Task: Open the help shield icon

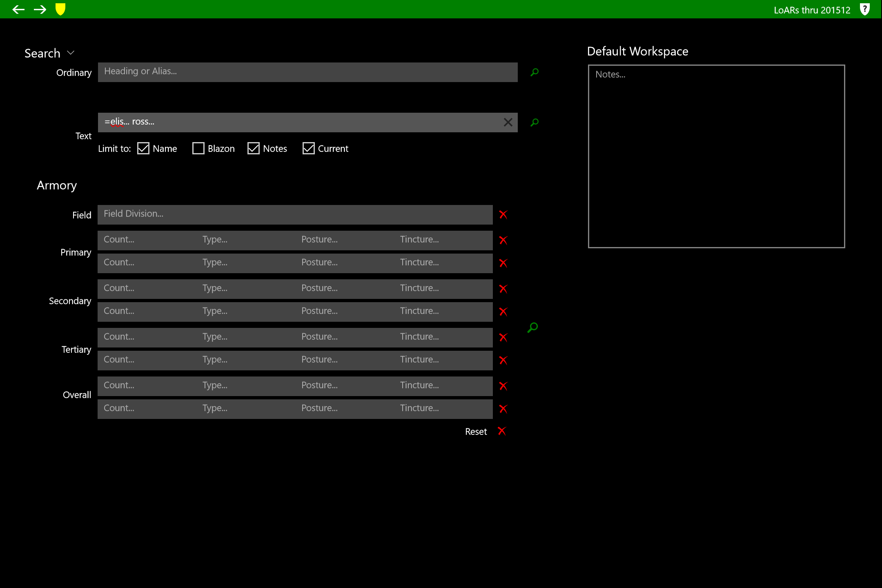Action: [864, 9]
